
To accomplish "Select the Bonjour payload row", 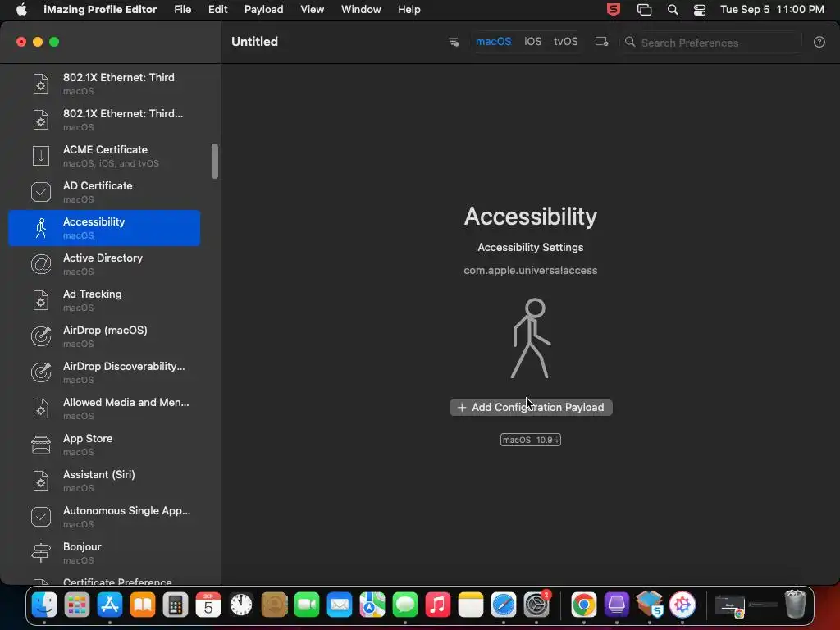I will pos(104,553).
